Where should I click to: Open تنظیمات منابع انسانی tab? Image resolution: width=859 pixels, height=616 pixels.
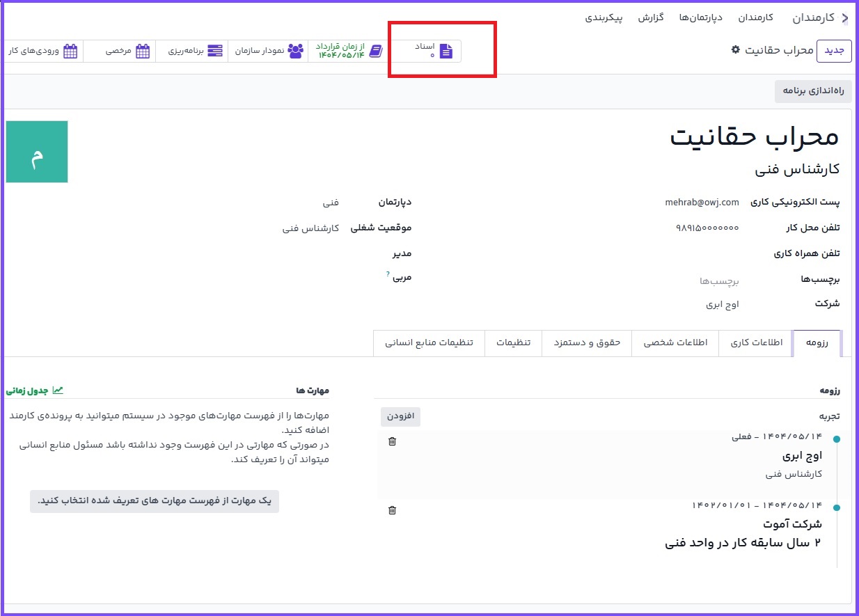[x=429, y=342]
